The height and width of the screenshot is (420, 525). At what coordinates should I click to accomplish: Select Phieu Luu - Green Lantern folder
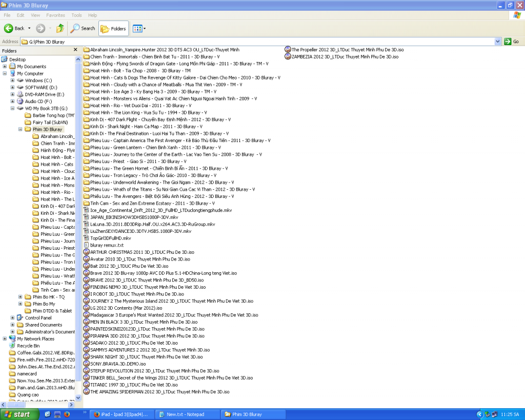155,147
